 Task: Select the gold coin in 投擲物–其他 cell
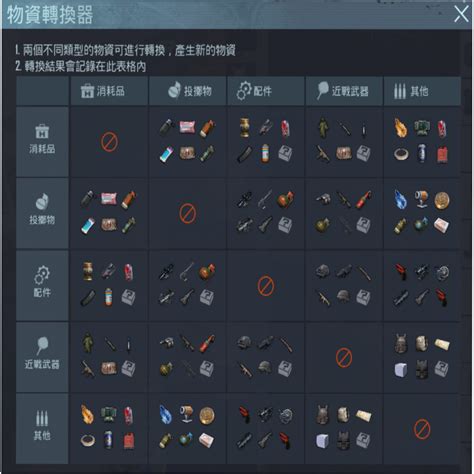[442, 200]
